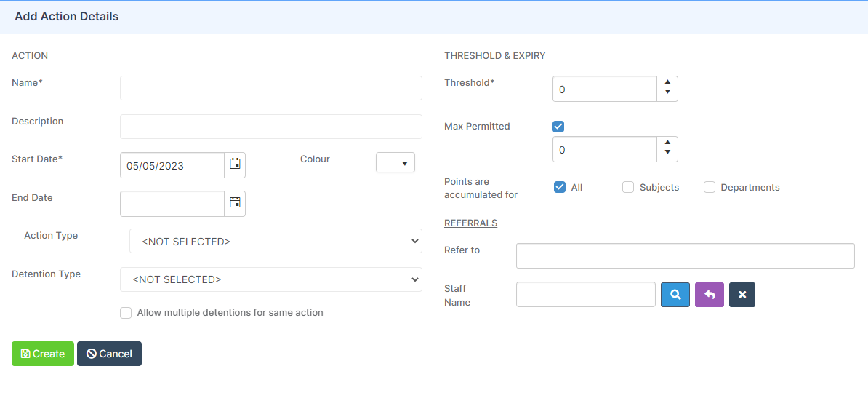Expand the Colour picker dropdown arrow
Viewport: 868px width, 393px height.
pos(405,163)
